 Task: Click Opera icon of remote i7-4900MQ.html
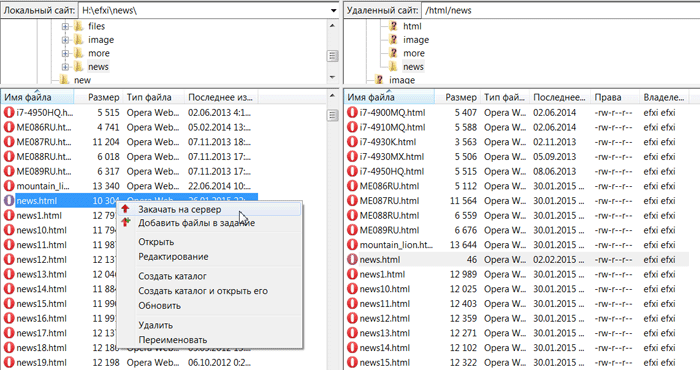(352, 112)
